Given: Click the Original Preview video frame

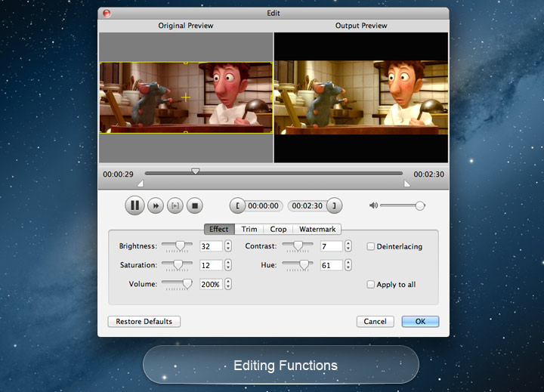Looking at the screenshot, I should coord(186,98).
